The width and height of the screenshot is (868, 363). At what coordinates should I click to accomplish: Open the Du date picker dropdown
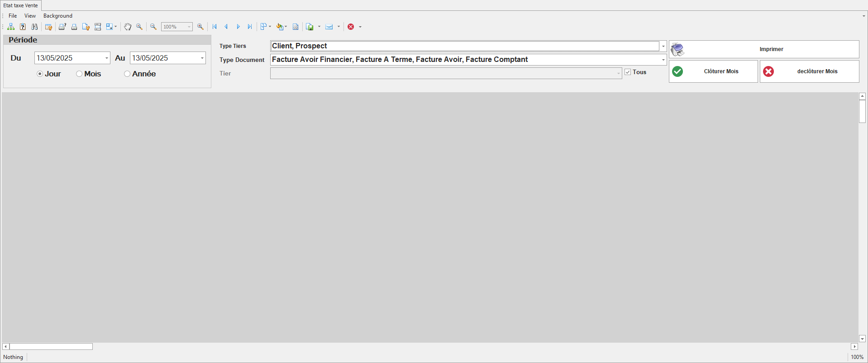coord(106,58)
